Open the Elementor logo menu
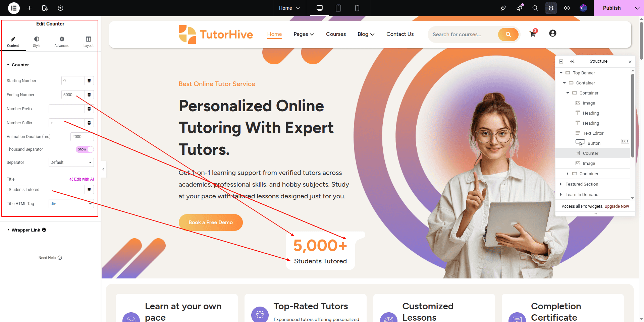Image resolution: width=644 pixels, height=322 pixels. [14, 8]
